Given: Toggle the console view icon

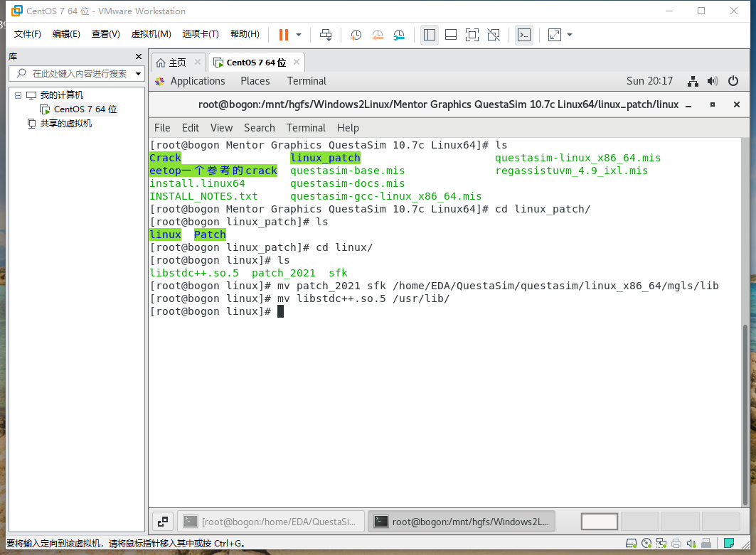Looking at the screenshot, I should tap(524, 35).
